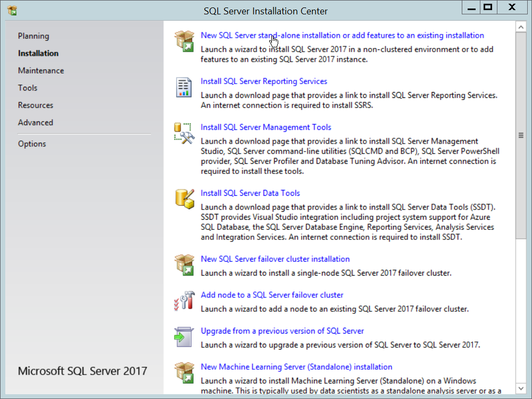
Task: Launch New SQL Server stand-alone installation link
Action: click(342, 36)
